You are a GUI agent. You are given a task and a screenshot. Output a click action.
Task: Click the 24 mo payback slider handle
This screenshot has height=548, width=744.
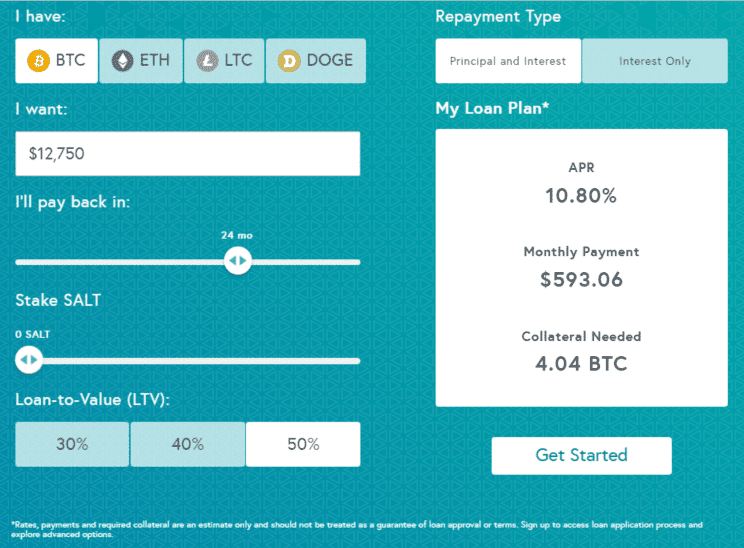point(238,262)
